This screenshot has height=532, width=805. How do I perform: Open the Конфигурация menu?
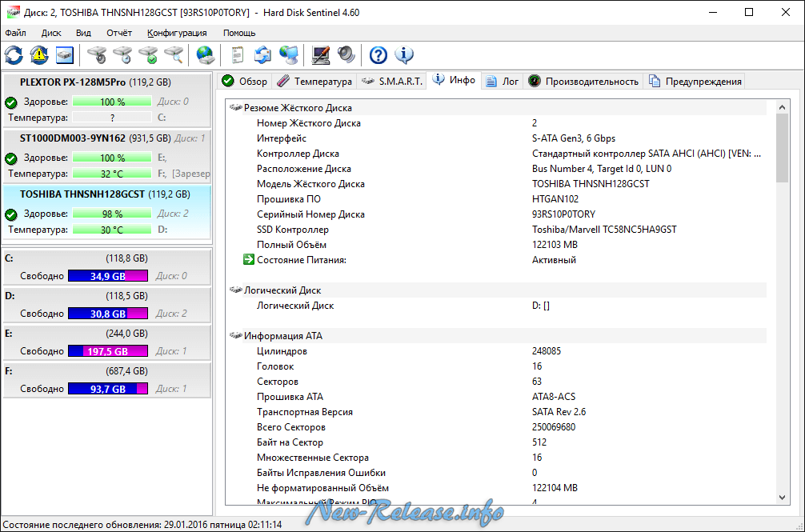click(x=177, y=33)
